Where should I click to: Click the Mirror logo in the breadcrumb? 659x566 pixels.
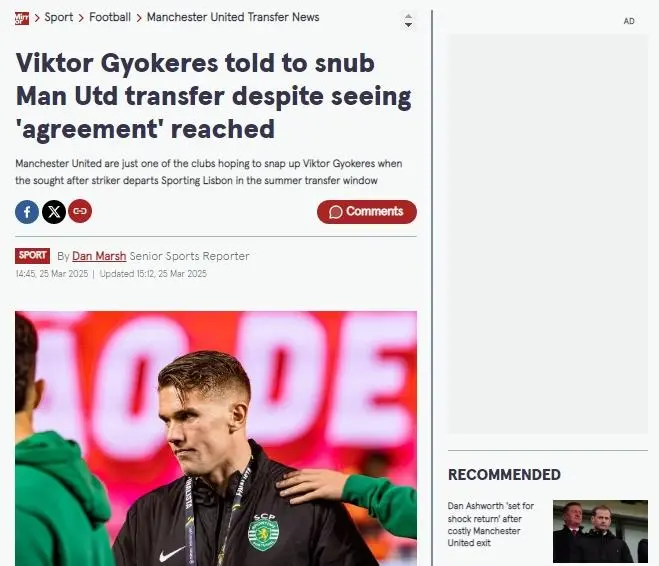click(22, 18)
